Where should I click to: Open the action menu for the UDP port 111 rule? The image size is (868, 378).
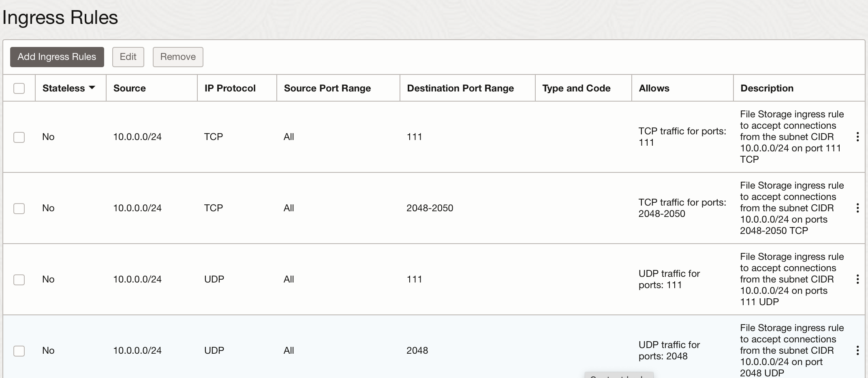(858, 279)
